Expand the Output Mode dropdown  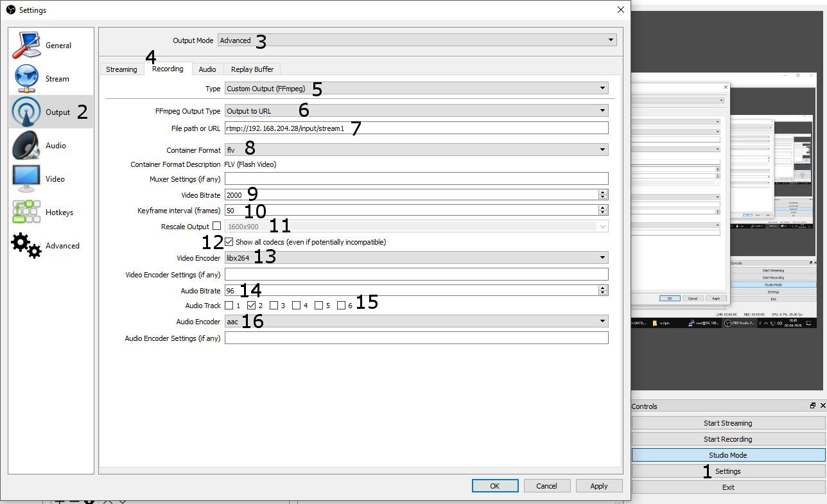point(417,40)
